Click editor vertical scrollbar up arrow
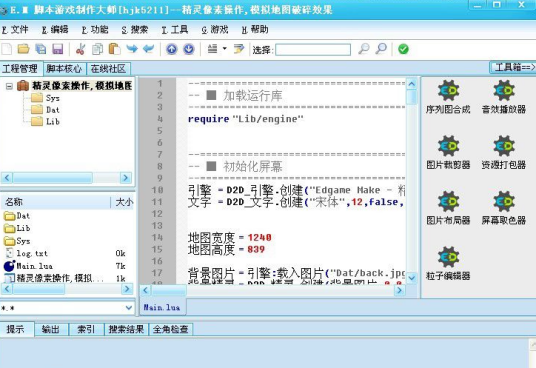 pyautogui.click(x=412, y=84)
